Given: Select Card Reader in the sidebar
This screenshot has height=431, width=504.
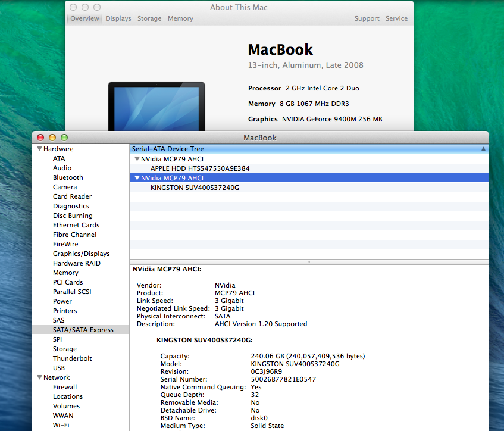Looking at the screenshot, I should pos(73,196).
